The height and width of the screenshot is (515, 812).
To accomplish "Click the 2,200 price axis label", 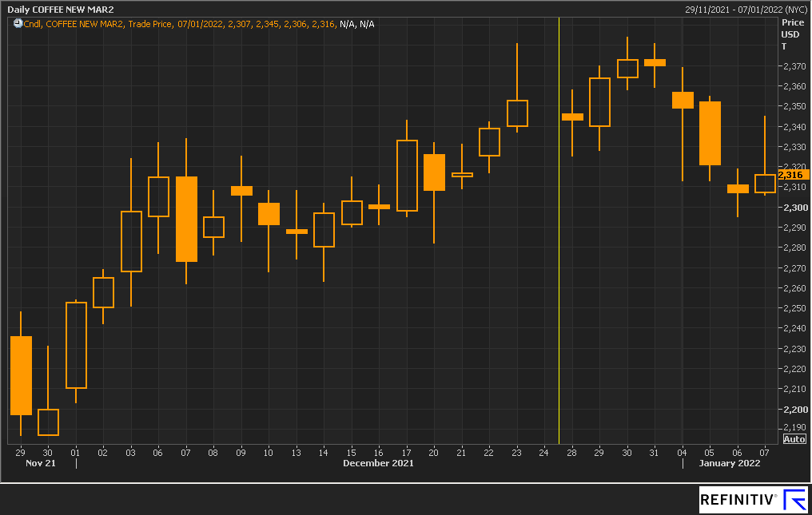I will point(794,409).
